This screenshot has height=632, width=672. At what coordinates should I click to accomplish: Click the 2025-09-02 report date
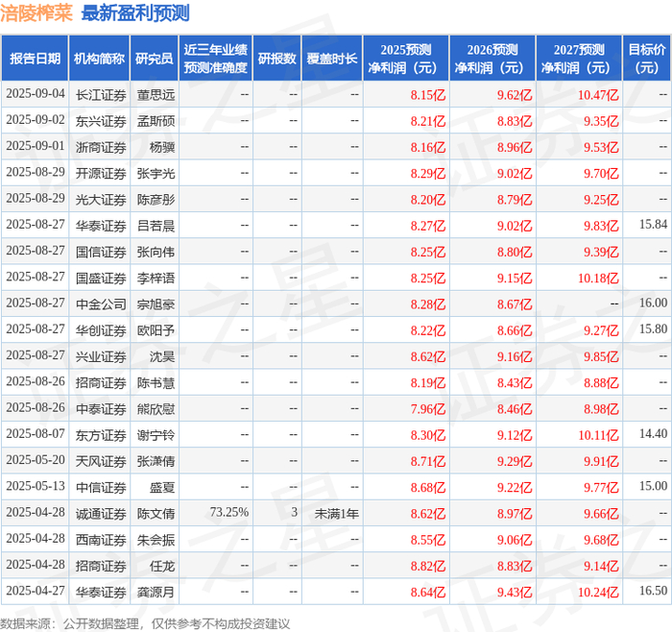tap(36, 120)
